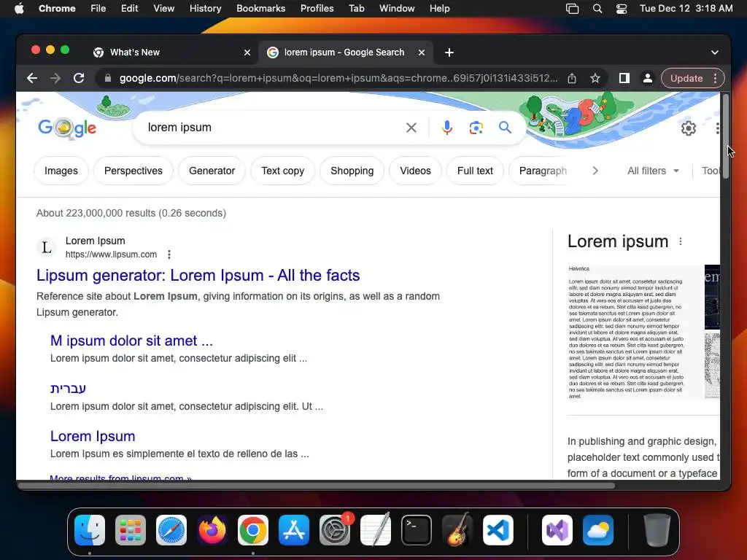The image size is (747, 560).
Task: Click the URL in address bar
Action: click(338, 78)
